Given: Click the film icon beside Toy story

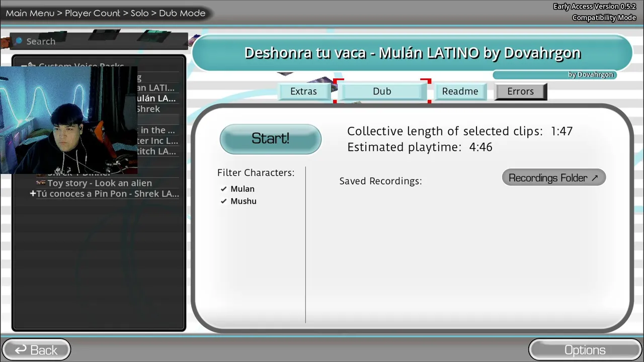Looking at the screenshot, I should (x=41, y=183).
